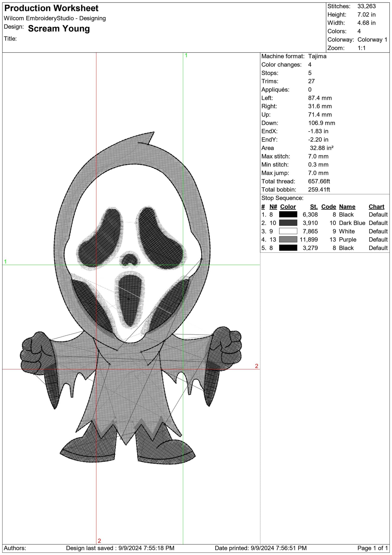Click the Width value 4.68 in
This screenshot has height=555, width=392.
(x=366, y=23)
